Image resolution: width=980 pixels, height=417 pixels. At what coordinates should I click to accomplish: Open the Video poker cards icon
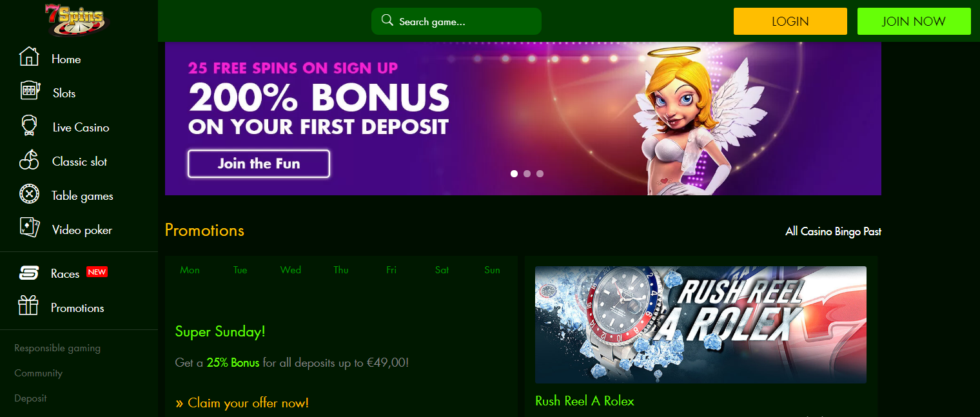(x=30, y=228)
